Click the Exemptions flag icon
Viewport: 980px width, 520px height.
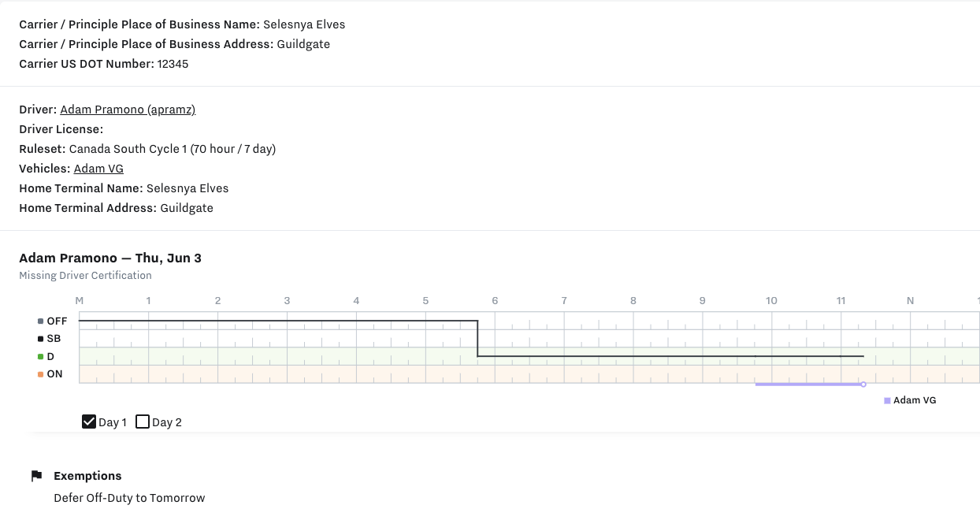click(36, 476)
